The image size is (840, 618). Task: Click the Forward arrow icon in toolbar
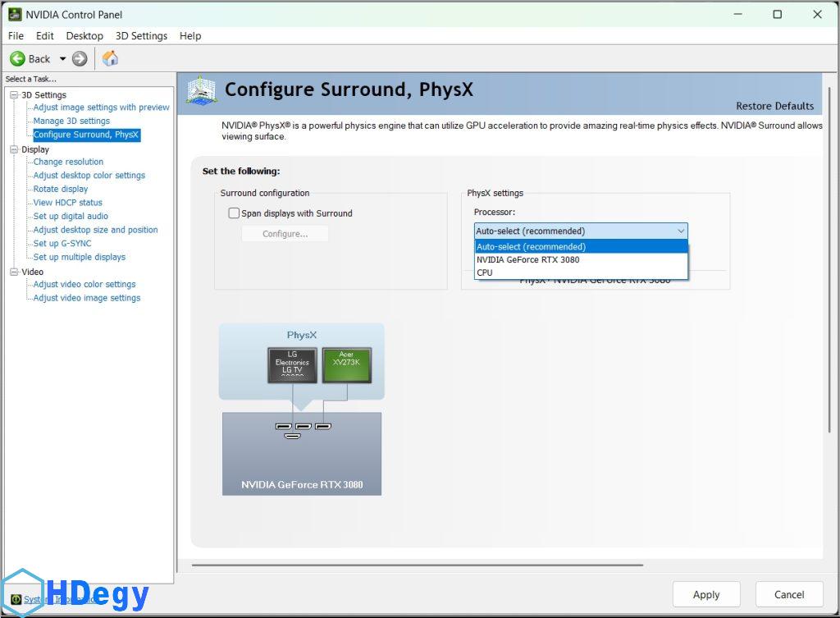tap(80, 58)
